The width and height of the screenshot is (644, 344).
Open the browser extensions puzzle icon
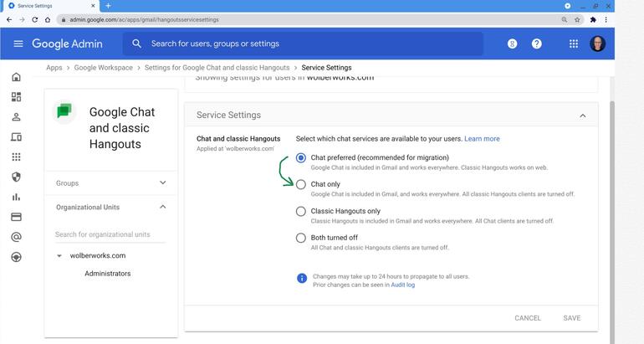click(x=593, y=19)
